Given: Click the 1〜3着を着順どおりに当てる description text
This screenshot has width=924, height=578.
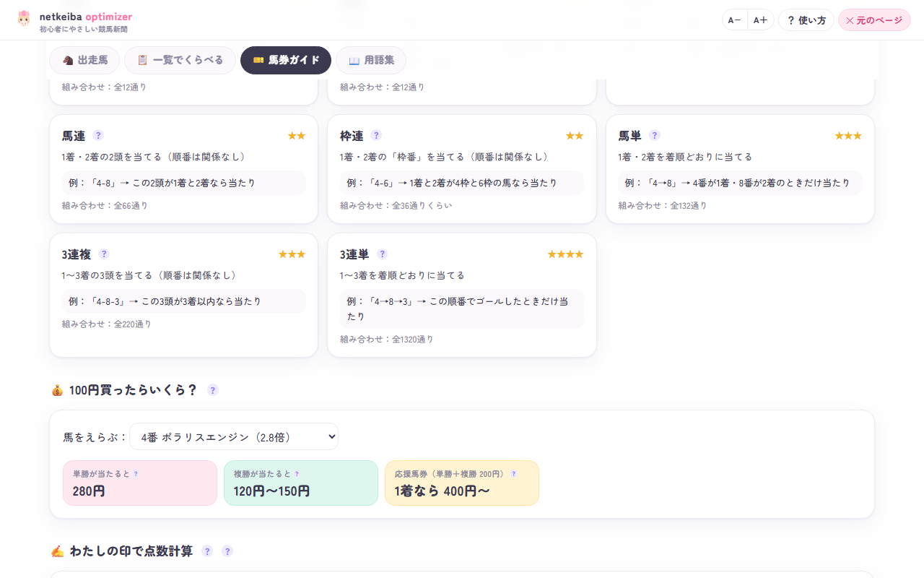Looking at the screenshot, I should [x=402, y=275].
